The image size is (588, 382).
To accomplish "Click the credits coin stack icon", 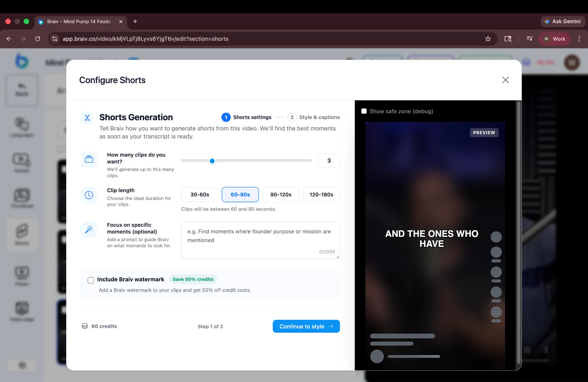I will tap(85, 326).
